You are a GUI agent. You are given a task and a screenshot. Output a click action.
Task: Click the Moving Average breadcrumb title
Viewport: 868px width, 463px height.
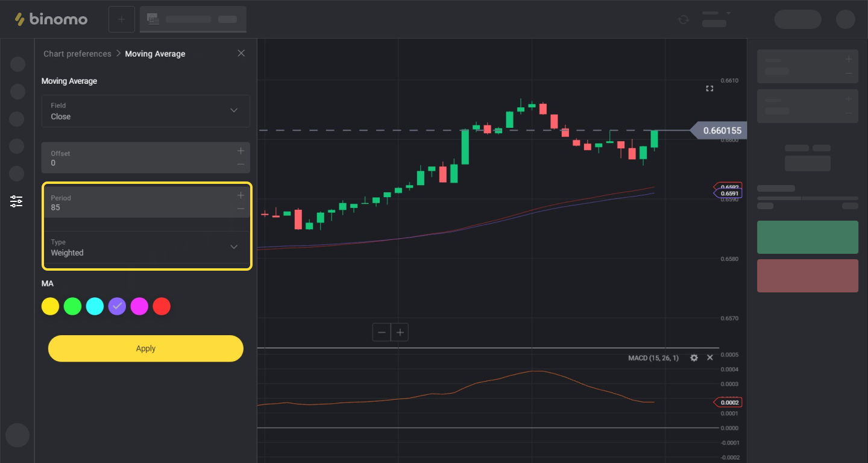(x=155, y=54)
